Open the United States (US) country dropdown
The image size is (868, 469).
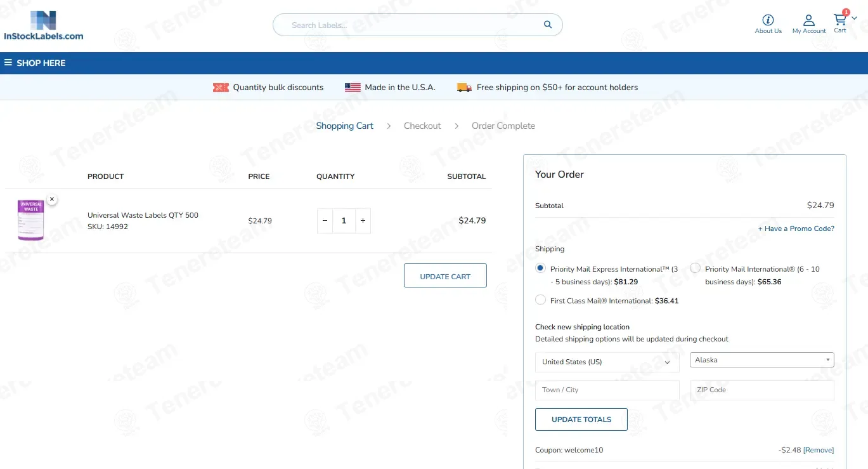tap(607, 362)
